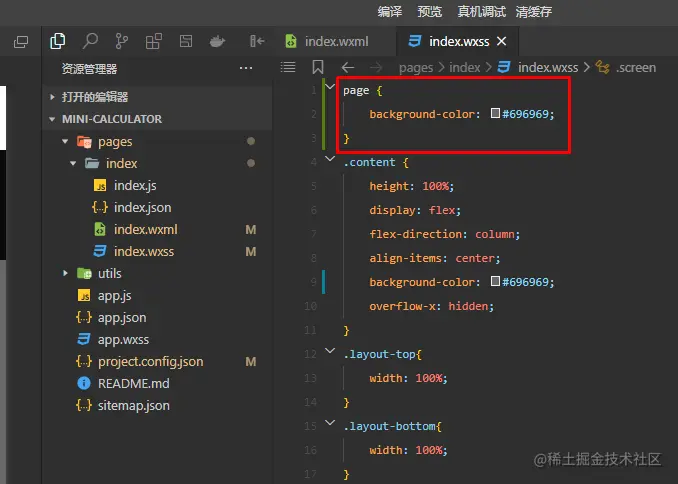Open index.wxml in the file tree
678x484 pixels.
pos(145,229)
